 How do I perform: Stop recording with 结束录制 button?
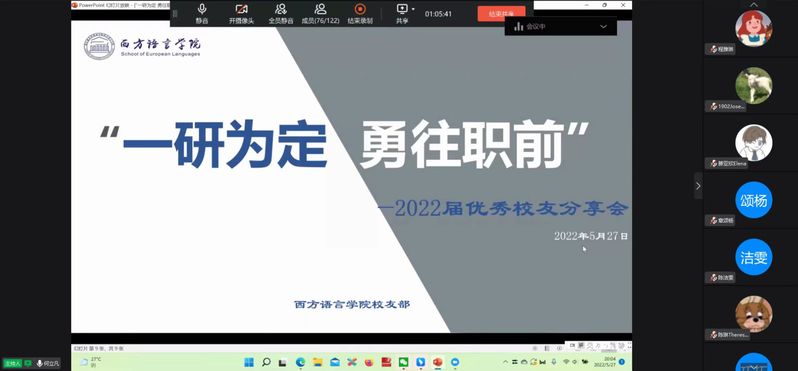pyautogui.click(x=360, y=13)
